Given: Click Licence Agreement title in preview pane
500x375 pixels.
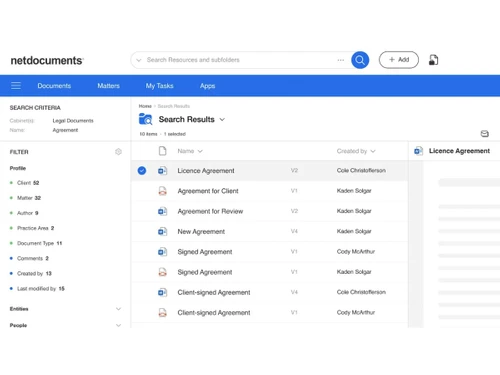Looking at the screenshot, I should (459, 151).
